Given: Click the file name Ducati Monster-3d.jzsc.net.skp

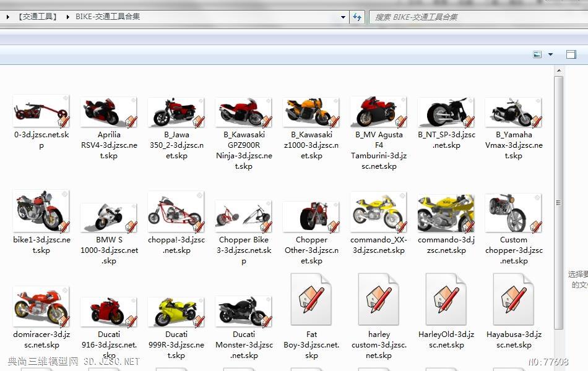Looking at the screenshot, I should pos(244,345).
